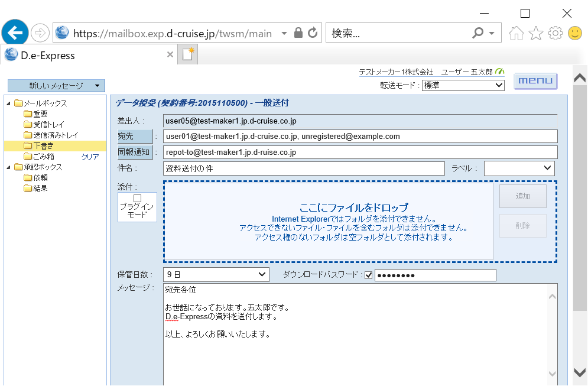Viewport: 588px width, 386px height.
Task: Click the 宛先 button
Action: pos(135,137)
